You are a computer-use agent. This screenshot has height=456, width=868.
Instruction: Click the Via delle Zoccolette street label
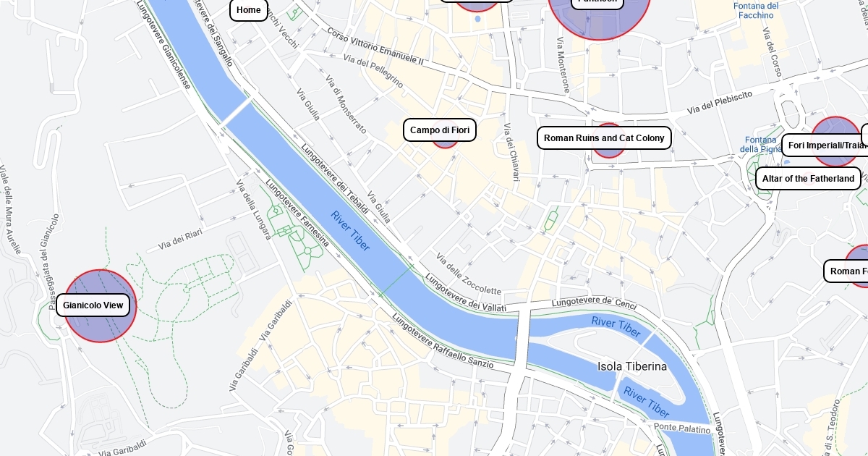[468, 274]
